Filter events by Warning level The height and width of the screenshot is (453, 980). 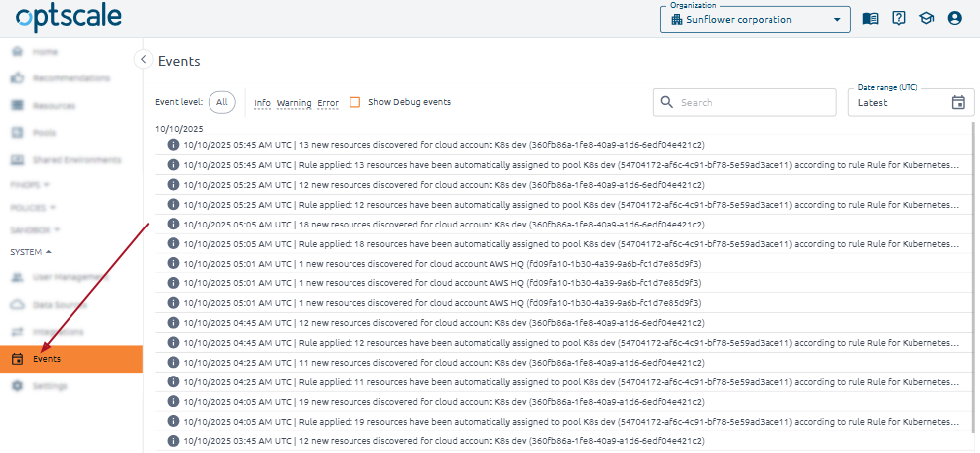pos(293,103)
